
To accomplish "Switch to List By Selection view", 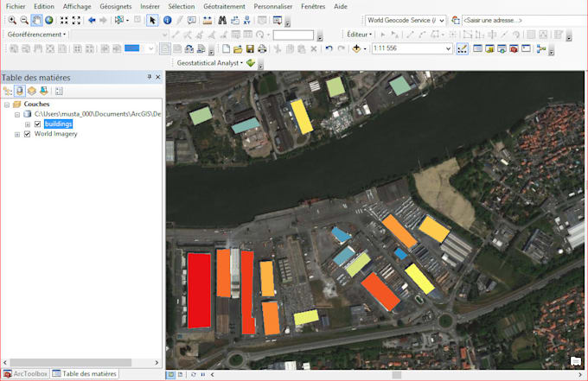I will [44, 91].
